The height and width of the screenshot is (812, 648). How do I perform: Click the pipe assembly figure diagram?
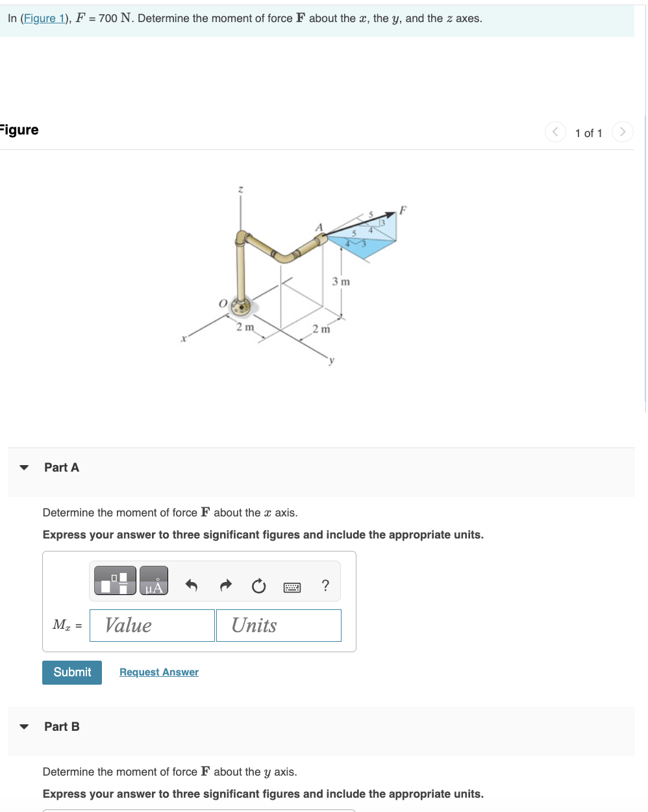(292, 273)
